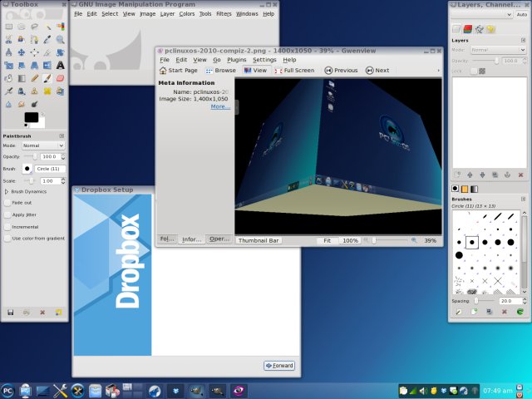The image size is (532, 399).
Task: Click the Channels tab icon in Layers dock
Action: [x=468, y=29]
